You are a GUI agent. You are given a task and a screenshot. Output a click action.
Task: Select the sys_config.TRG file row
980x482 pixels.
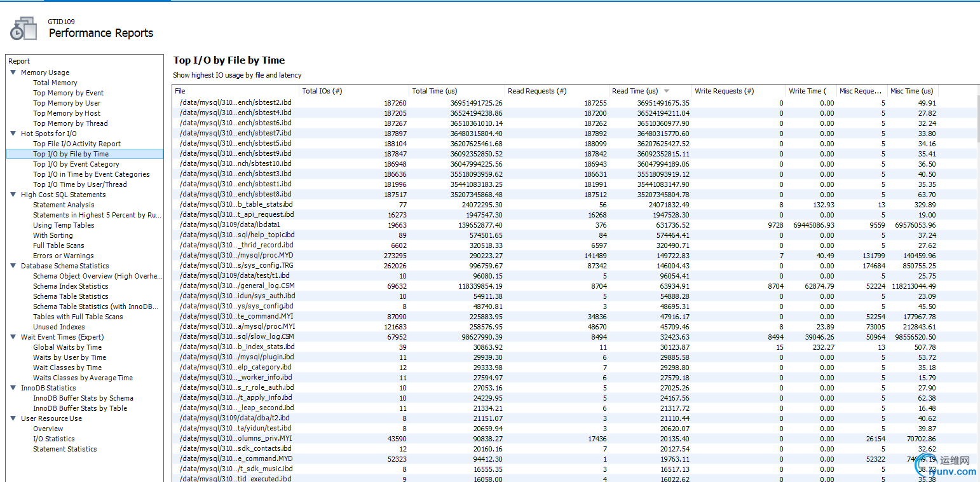(555, 266)
